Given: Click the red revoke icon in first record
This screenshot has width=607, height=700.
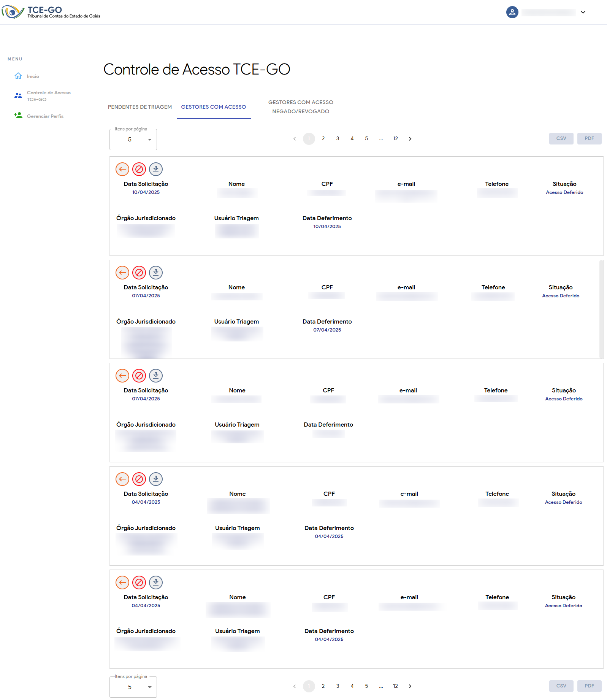Looking at the screenshot, I should coord(139,169).
